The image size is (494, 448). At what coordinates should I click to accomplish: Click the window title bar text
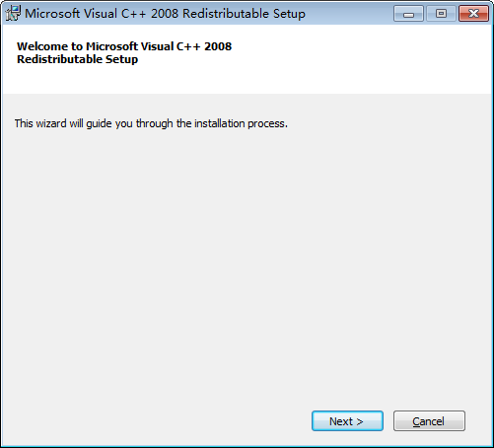point(165,14)
